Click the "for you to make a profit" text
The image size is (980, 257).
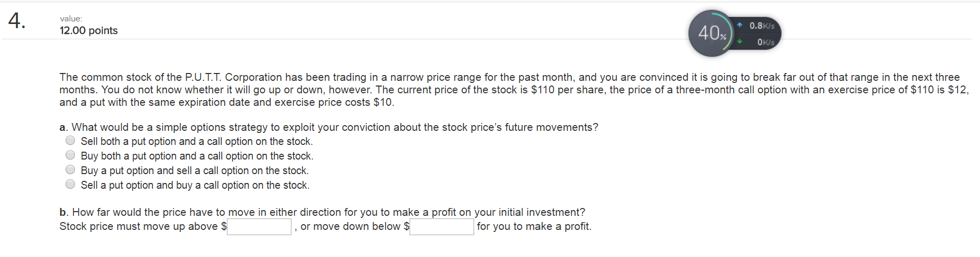point(534,227)
